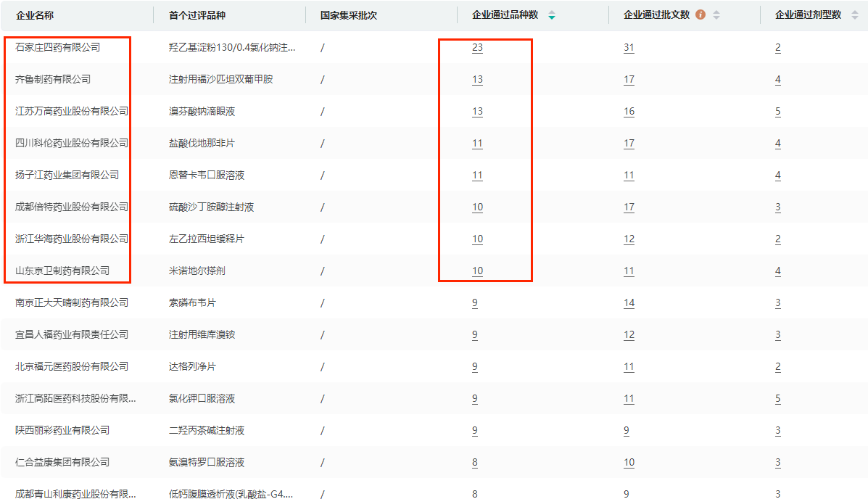Click the 企业名称 column header

[35, 15]
